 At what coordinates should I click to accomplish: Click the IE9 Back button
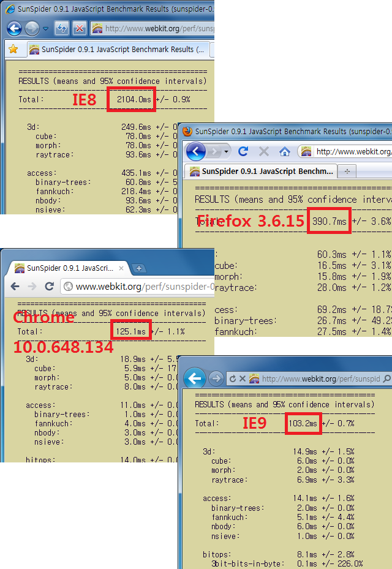pyautogui.click(x=195, y=379)
